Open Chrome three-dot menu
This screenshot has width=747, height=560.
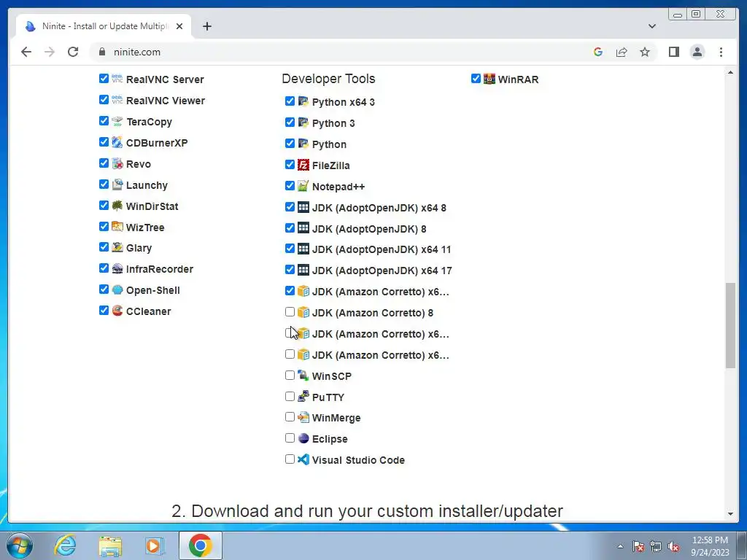point(721,52)
